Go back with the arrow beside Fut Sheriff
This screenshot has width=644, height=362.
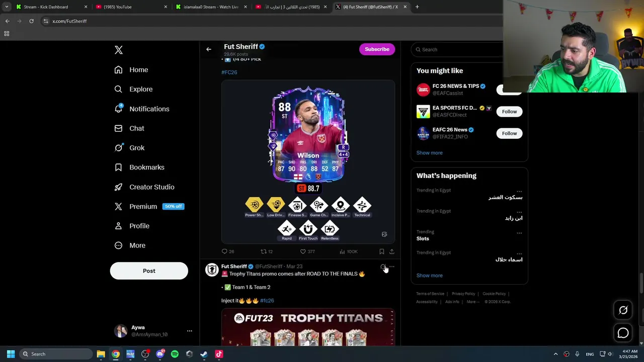tap(209, 49)
